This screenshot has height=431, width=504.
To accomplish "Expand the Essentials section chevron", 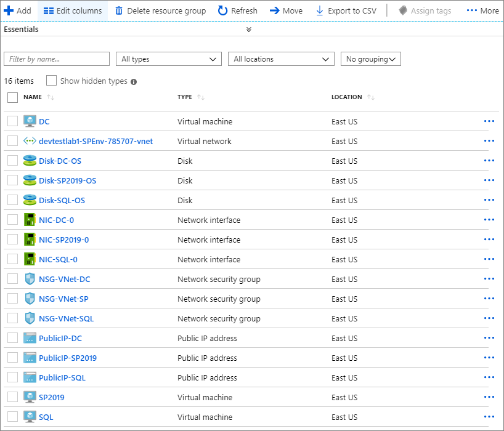I will tap(249, 29).
